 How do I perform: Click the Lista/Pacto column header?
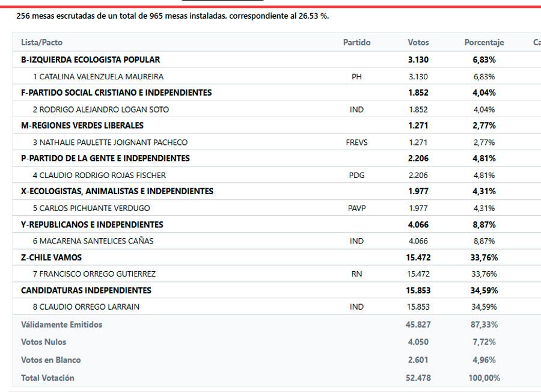coord(41,43)
